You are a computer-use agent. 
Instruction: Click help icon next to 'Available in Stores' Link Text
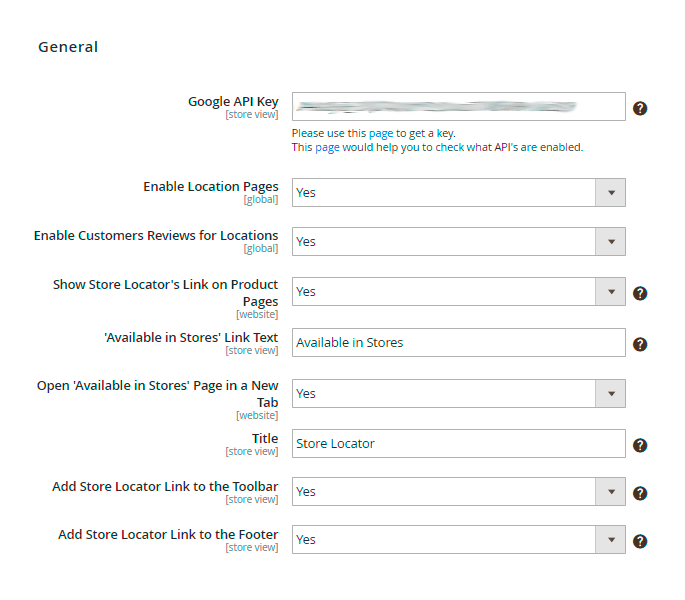pos(640,344)
